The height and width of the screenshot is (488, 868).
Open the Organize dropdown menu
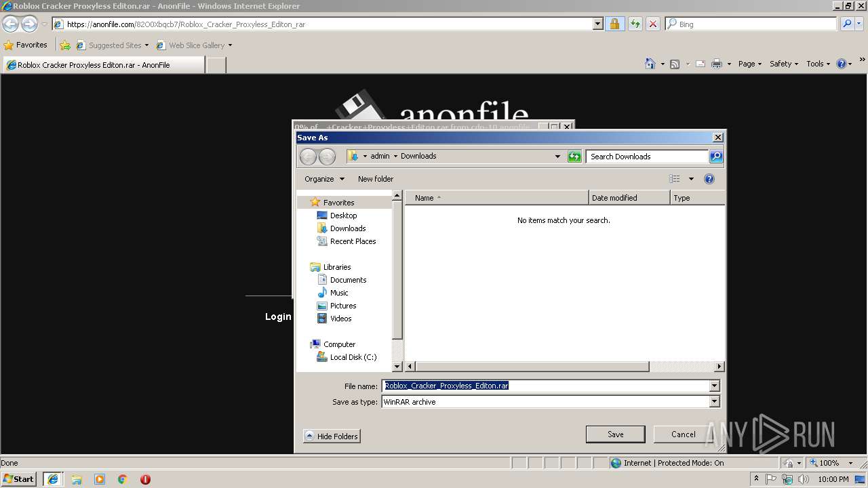(x=324, y=179)
